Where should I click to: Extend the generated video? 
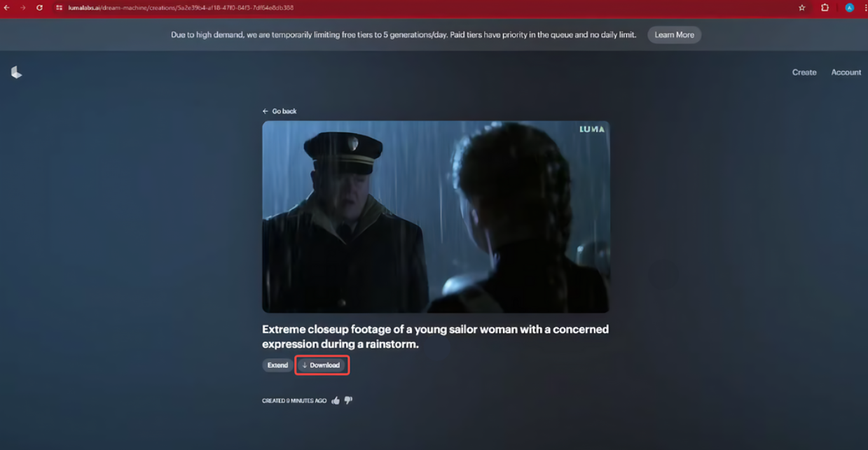[x=277, y=365]
